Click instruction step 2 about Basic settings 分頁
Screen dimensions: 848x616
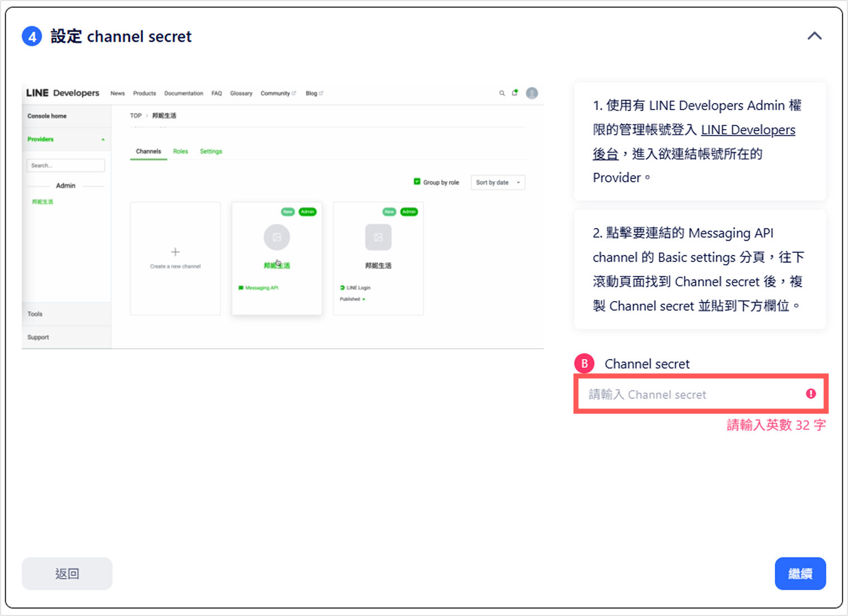pos(700,270)
